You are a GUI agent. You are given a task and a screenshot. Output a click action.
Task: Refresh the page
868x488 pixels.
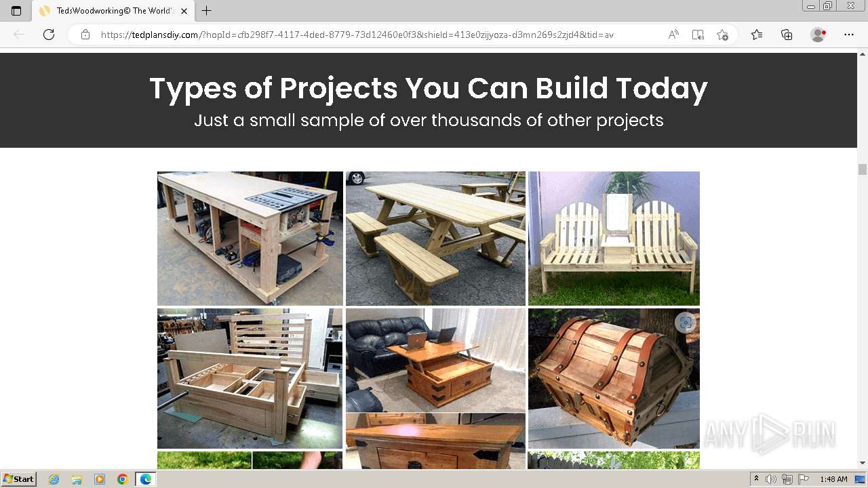point(49,35)
